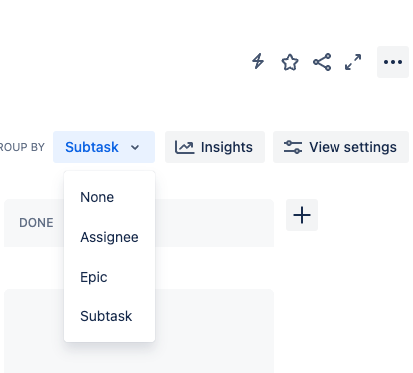
Task: Collapse the Group by Subtask dropdown
Action: tap(104, 147)
